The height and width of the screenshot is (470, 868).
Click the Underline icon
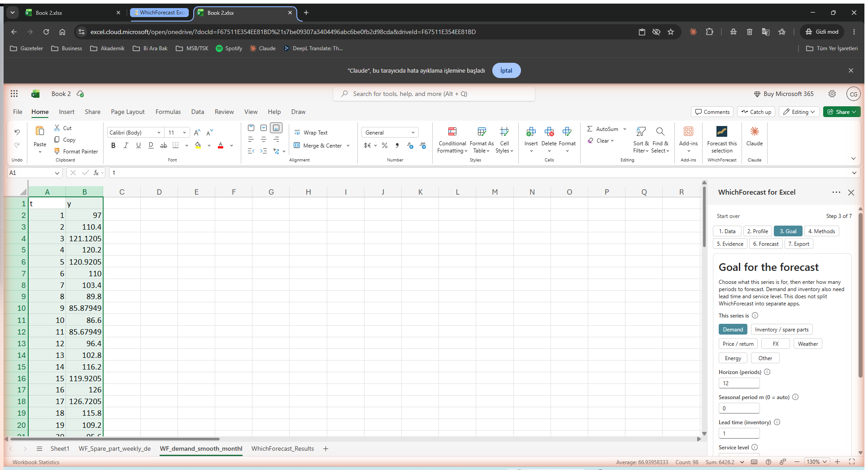pos(139,145)
